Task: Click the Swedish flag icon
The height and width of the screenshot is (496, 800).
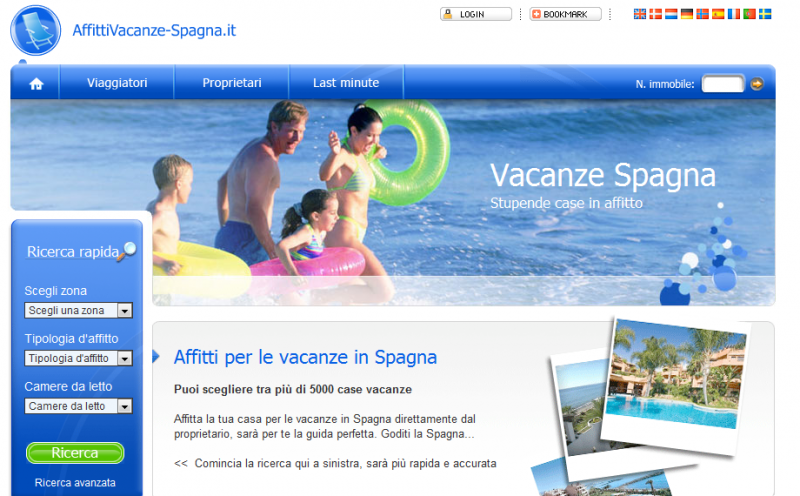Action: 765,14
